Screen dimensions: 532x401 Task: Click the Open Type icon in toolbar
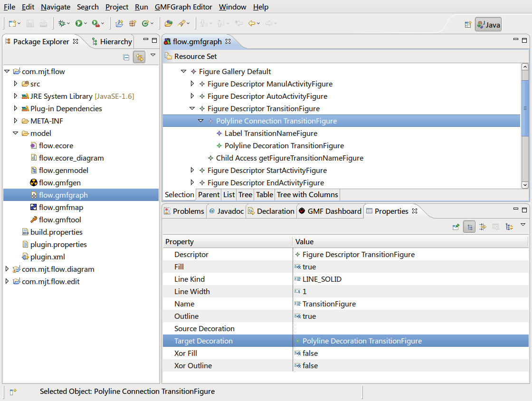tap(168, 23)
